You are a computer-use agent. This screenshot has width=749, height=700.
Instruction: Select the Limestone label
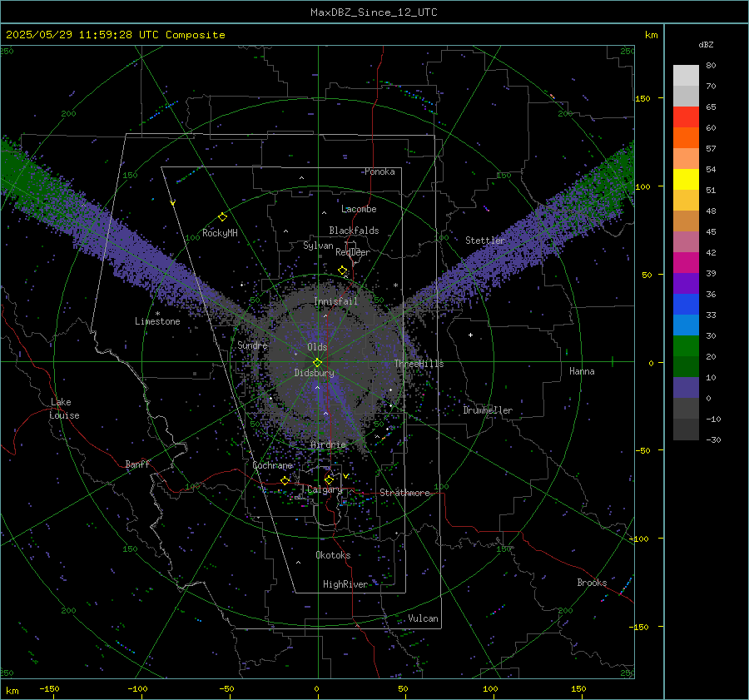coord(157,321)
